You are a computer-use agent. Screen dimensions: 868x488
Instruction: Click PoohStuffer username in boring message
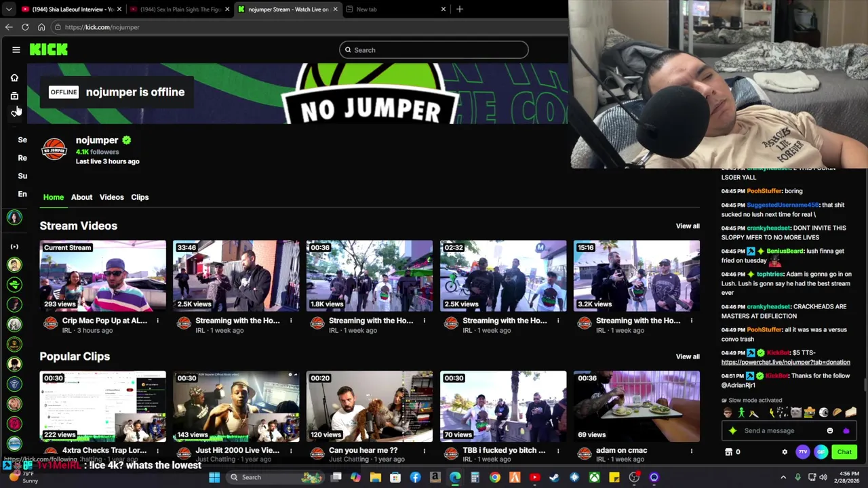click(x=765, y=191)
